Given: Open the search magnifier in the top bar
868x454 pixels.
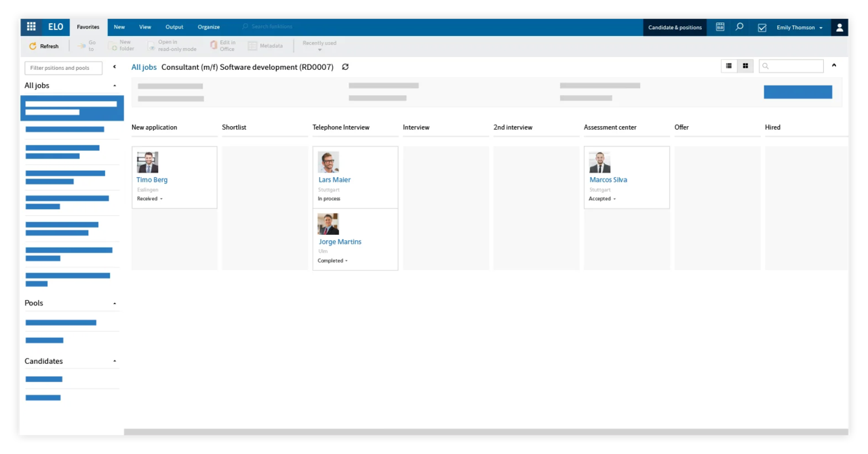Looking at the screenshot, I should coord(739,26).
